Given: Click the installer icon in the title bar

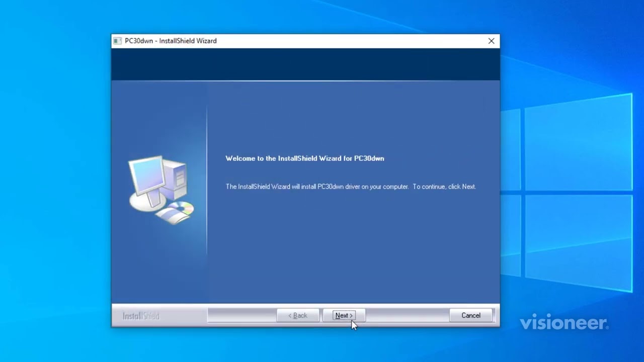Looking at the screenshot, I should [x=117, y=41].
